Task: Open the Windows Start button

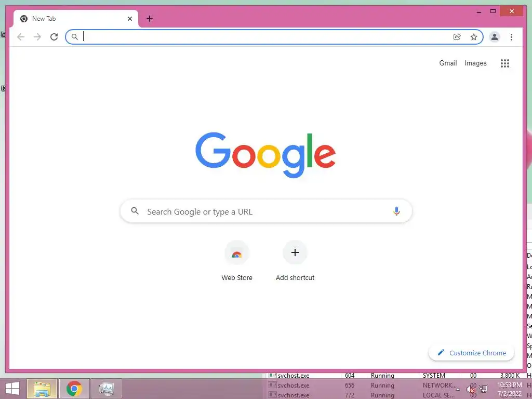Action: (12, 389)
